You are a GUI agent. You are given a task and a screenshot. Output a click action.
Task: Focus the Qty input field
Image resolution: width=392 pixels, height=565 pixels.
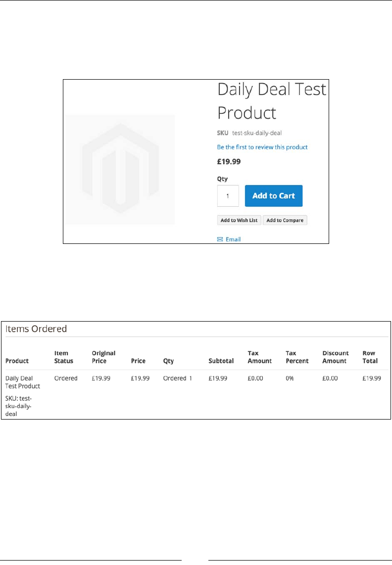pos(228,196)
